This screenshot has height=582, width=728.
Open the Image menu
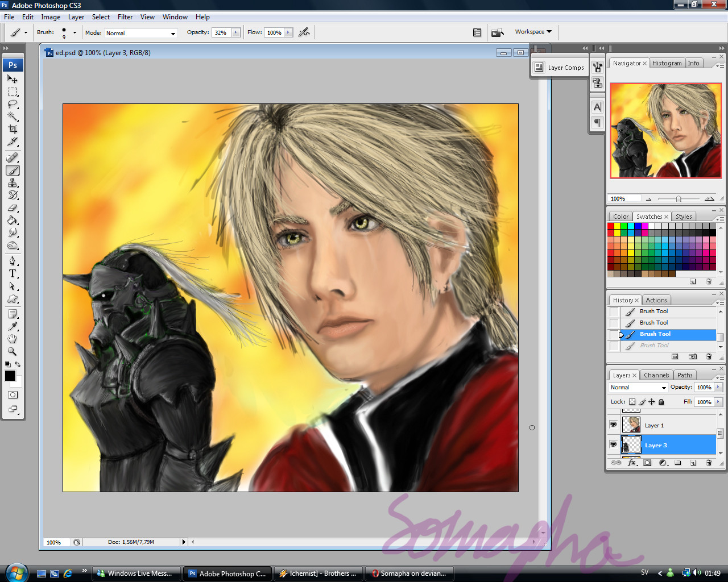tap(51, 17)
